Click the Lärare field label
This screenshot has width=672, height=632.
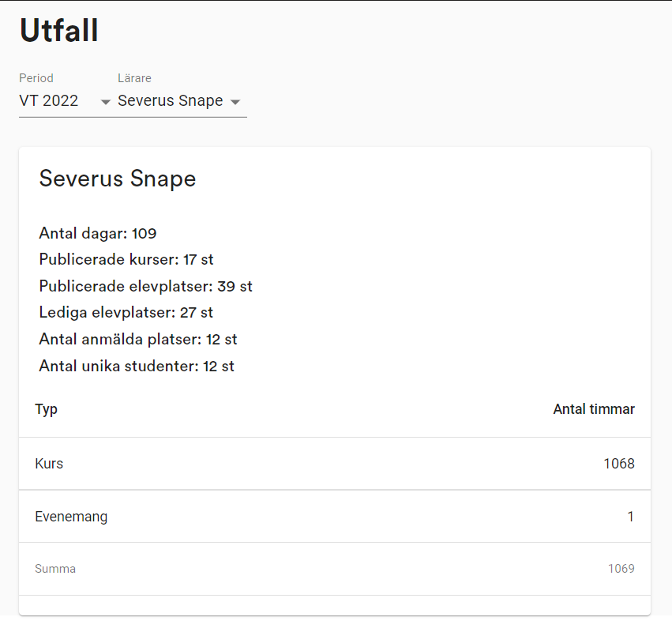pyautogui.click(x=134, y=78)
